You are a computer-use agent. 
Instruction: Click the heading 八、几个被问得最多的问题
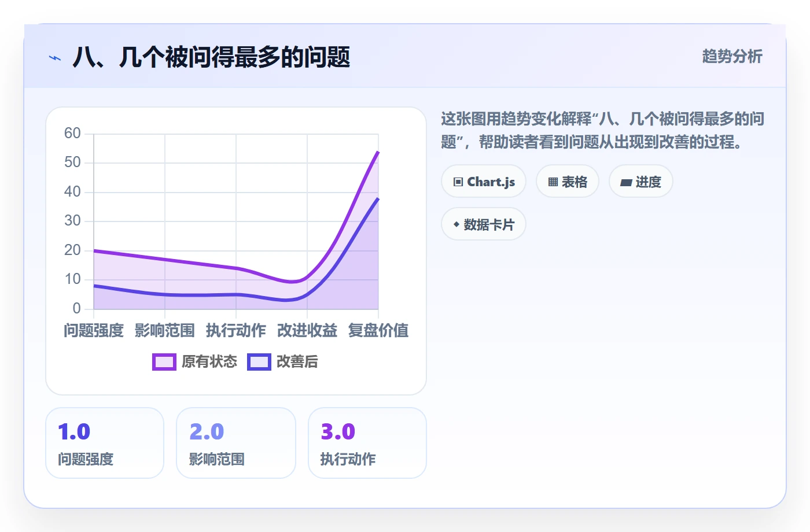[x=212, y=58]
